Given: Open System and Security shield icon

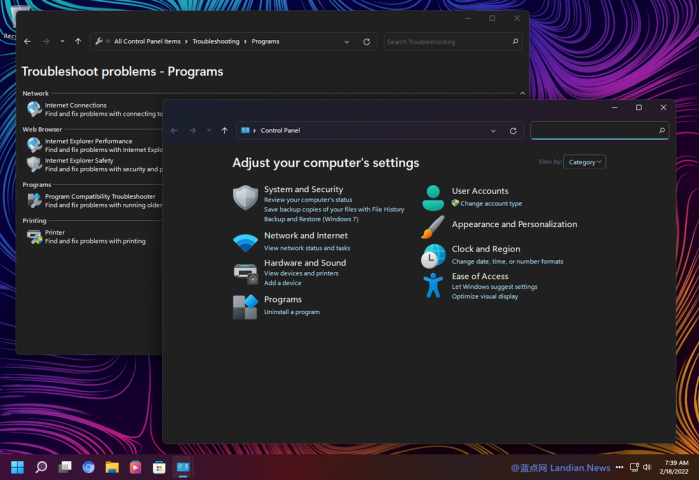Looking at the screenshot, I should pyautogui.click(x=245, y=197).
